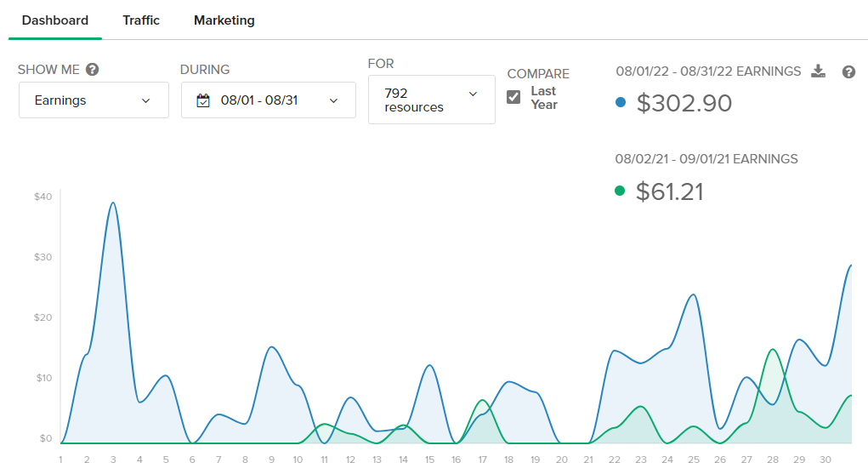
Task: Toggle the Compare Last Year checkbox
Action: click(513, 97)
